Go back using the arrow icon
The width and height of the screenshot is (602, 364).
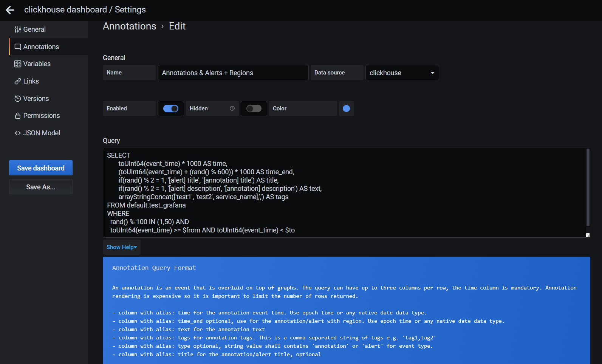click(x=10, y=10)
